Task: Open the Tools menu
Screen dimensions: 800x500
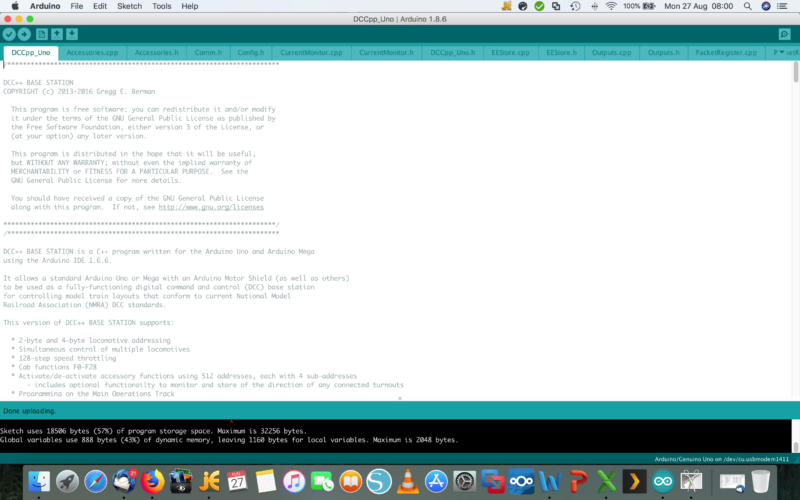Action: point(162,6)
